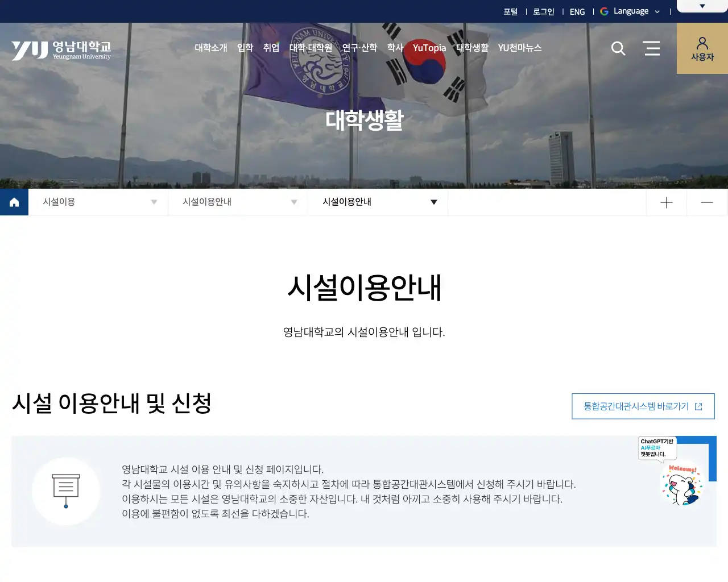
Task: Open the 로그인 link
Action: pyautogui.click(x=543, y=11)
